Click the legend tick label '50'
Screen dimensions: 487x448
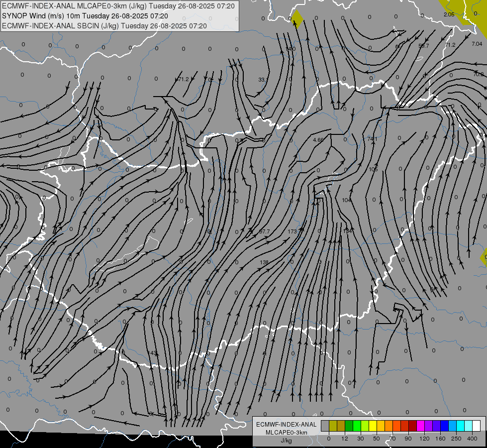click(377, 439)
